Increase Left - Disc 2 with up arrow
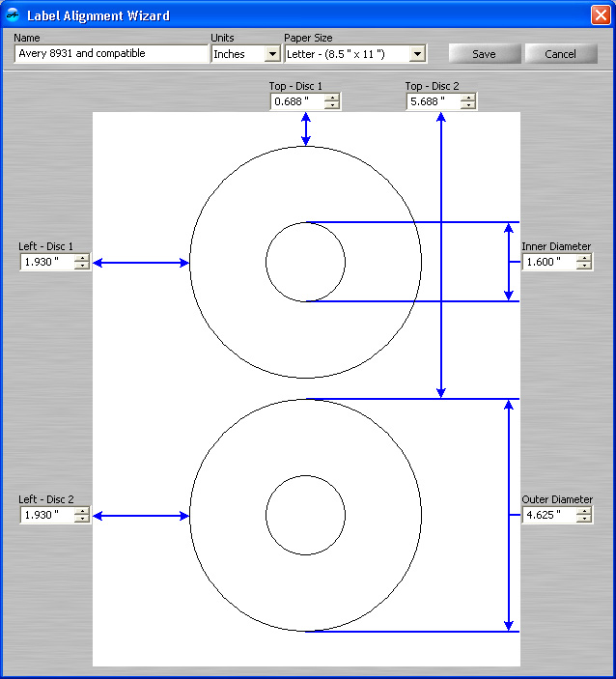This screenshot has width=616, height=679. tap(82, 511)
